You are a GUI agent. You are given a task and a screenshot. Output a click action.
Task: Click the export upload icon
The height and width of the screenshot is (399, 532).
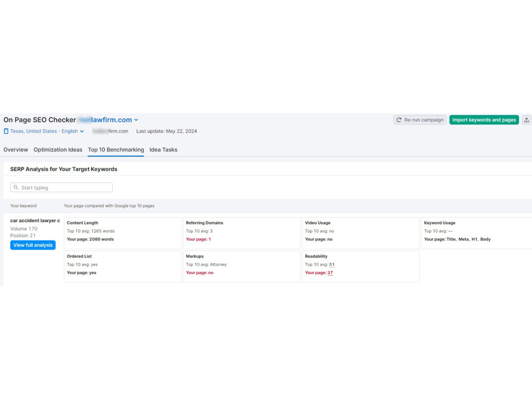526,120
